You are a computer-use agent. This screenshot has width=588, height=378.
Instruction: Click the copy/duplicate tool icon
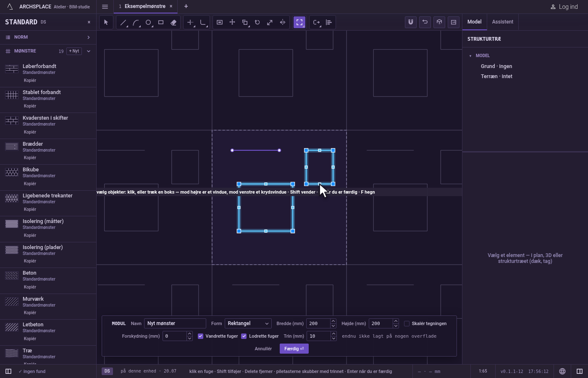245,22
